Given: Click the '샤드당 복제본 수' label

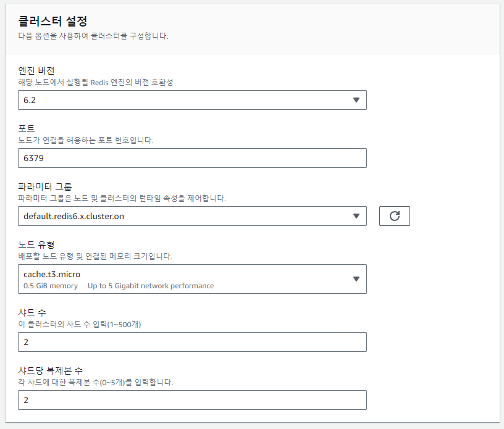Looking at the screenshot, I should [51, 370].
